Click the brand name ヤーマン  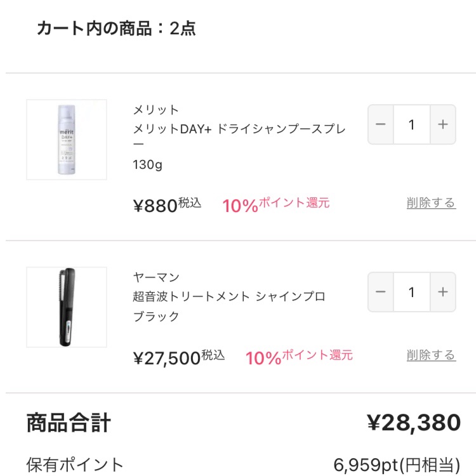[x=156, y=277]
